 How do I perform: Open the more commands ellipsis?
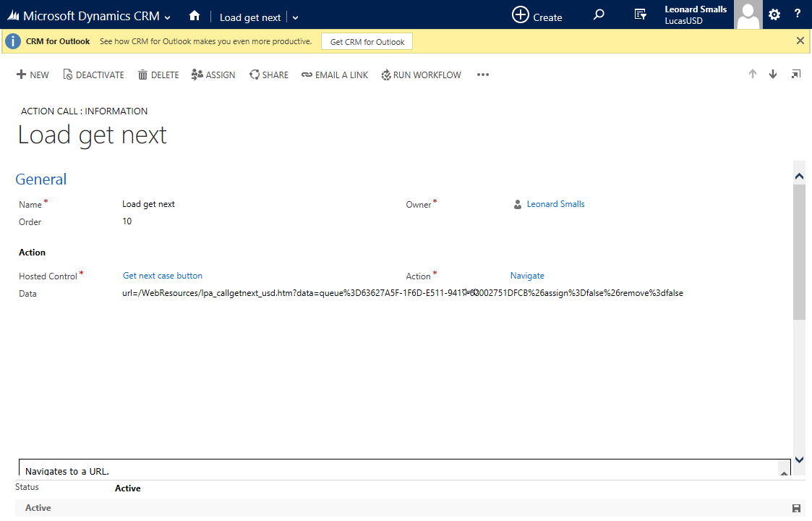pos(482,75)
